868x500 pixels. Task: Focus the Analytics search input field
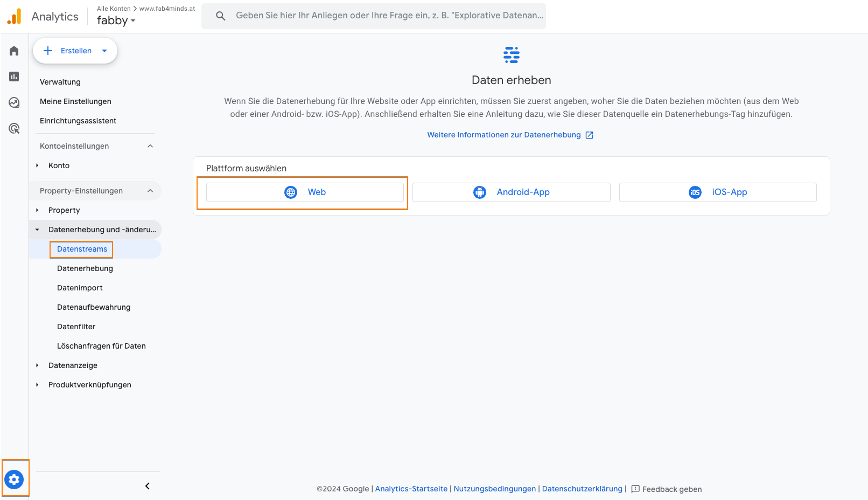pyautogui.click(x=389, y=16)
